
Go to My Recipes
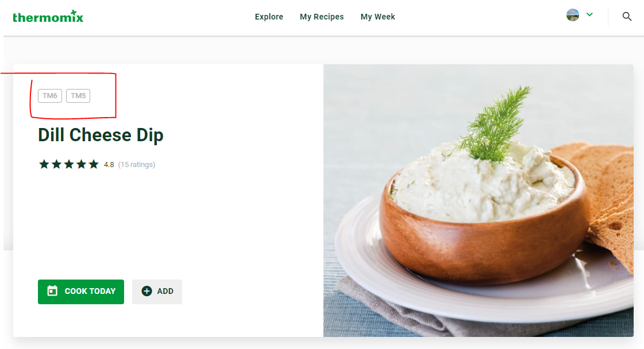(322, 17)
